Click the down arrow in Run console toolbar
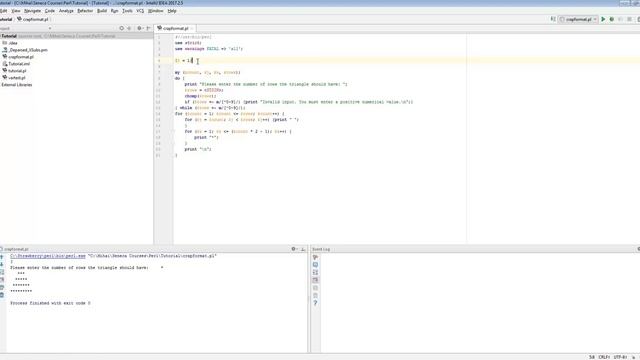640x360 pixels. point(2,264)
